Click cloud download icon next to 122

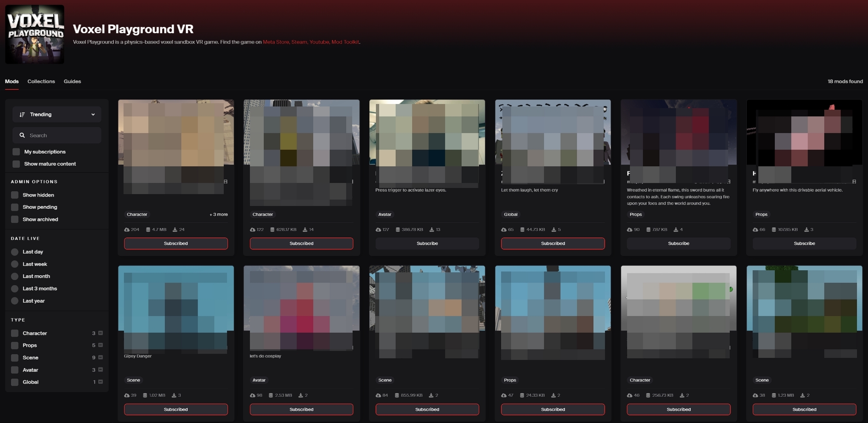pos(252,230)
